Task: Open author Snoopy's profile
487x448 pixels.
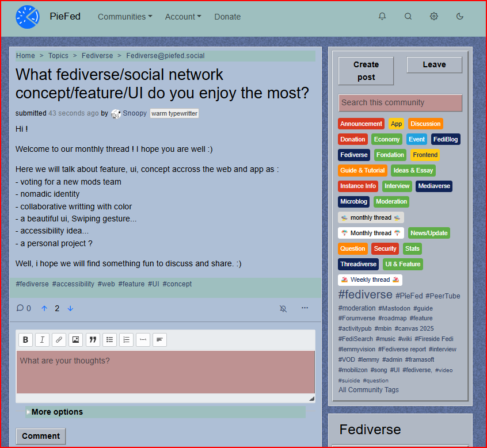Action: [135, 113]
